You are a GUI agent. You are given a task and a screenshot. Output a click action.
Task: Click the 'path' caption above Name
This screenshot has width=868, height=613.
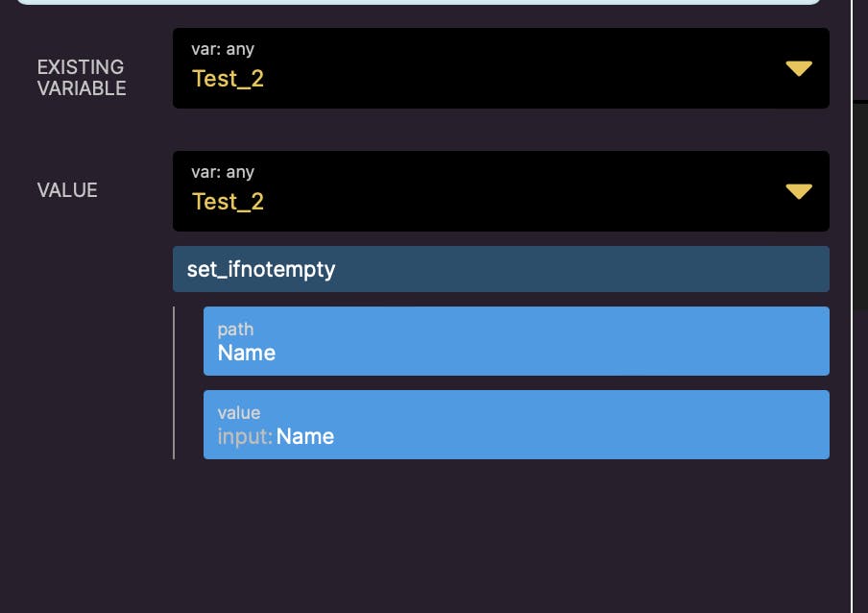[235, 330]
